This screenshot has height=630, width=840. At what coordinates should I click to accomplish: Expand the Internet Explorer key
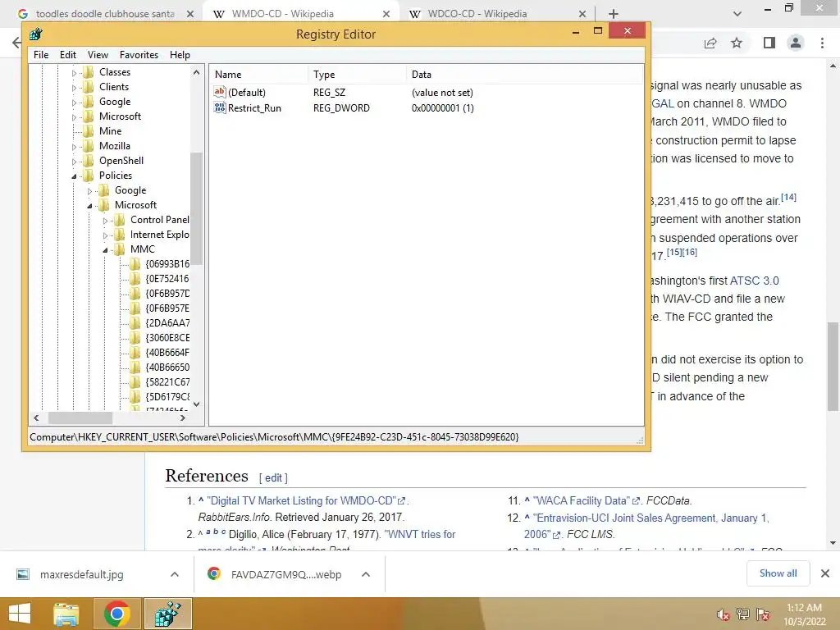click(x=105, y=235)
